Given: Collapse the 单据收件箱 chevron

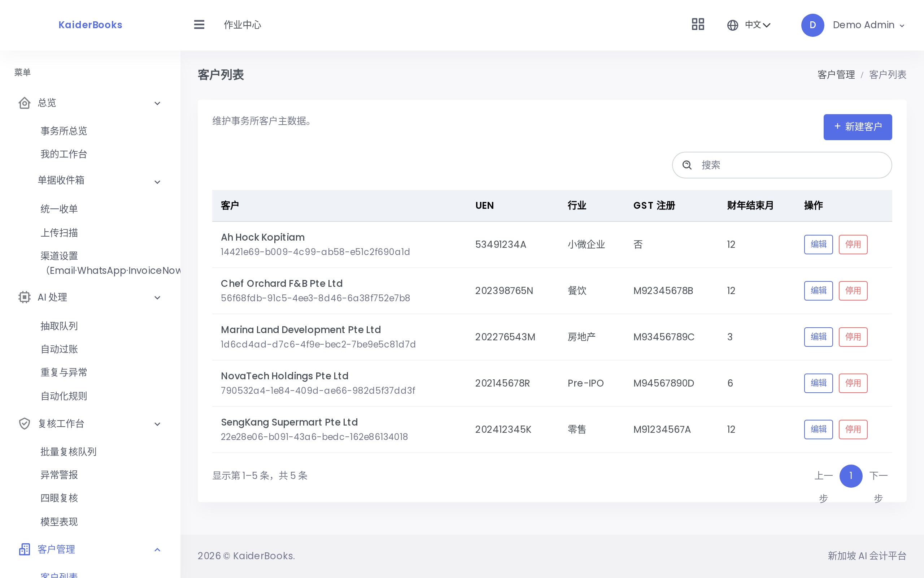Looking at the screenshot, I should pos(157,182).
